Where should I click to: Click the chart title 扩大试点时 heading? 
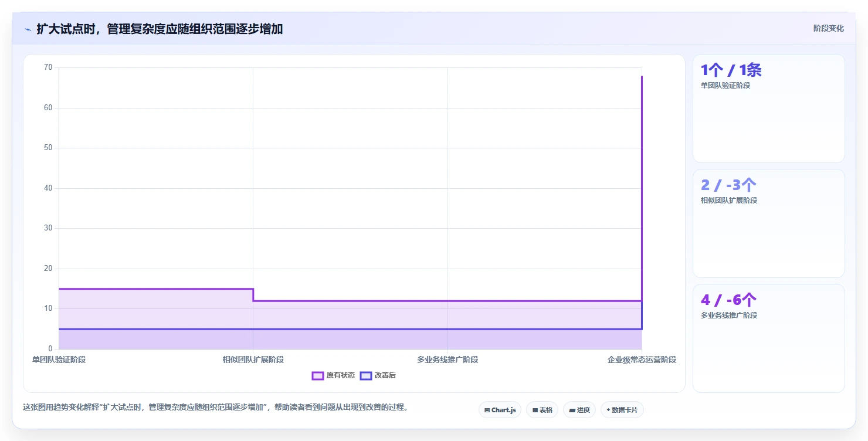[160, 29]
